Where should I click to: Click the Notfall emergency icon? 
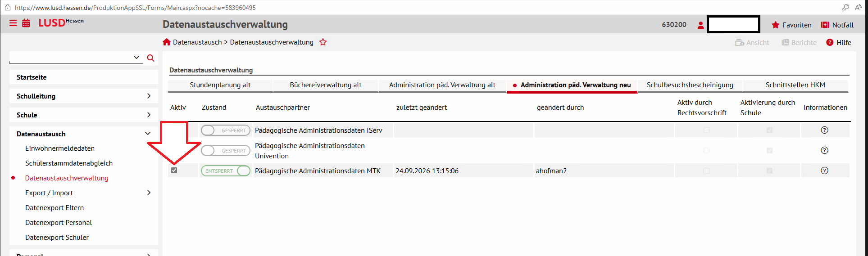pos(825,25)
